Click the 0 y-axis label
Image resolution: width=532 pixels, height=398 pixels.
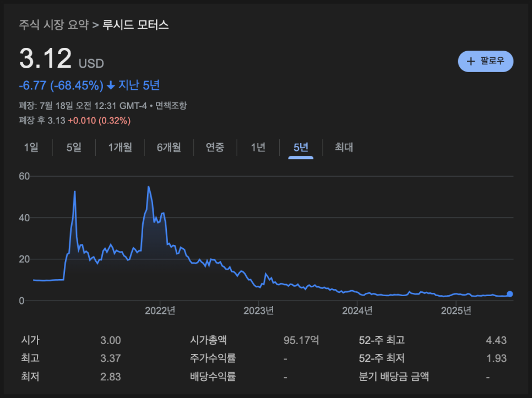pos(21,301)
